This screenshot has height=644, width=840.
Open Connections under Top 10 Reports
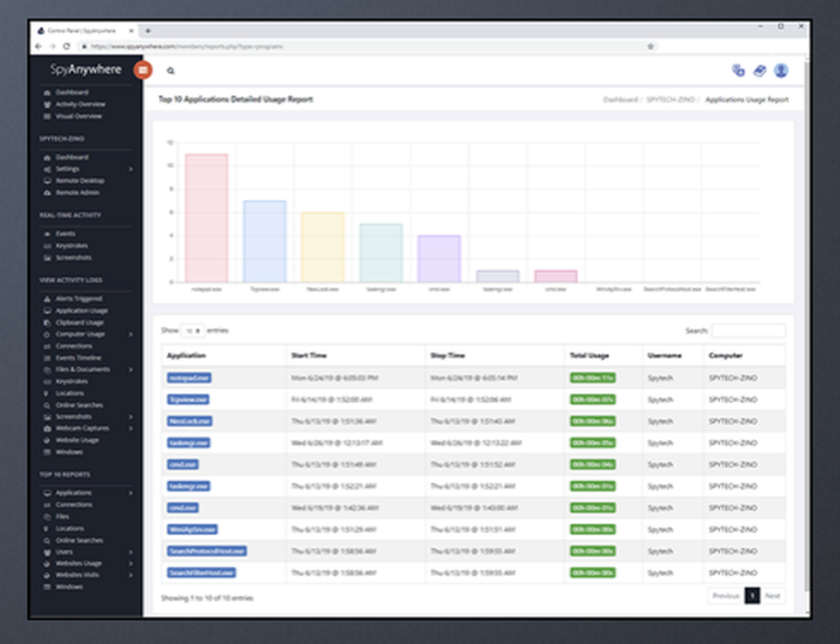pos(74,505)
